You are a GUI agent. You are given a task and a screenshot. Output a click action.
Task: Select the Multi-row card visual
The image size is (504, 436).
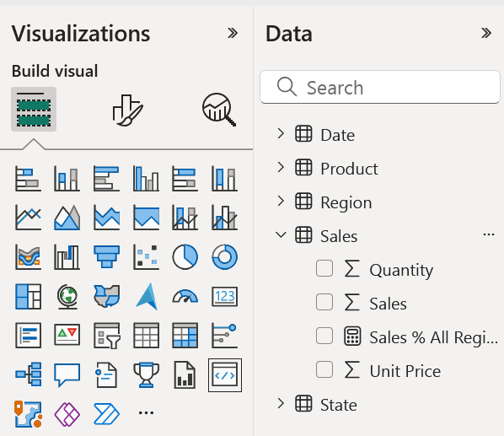[x=29, y=336]
